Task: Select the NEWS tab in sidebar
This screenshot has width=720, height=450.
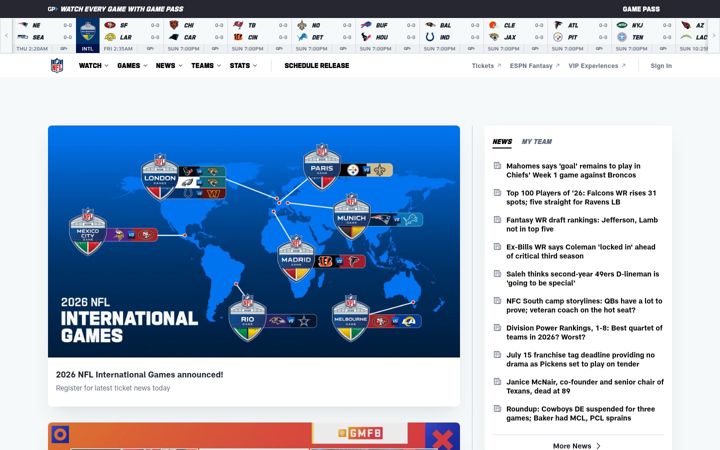Action: pos(502,141)
